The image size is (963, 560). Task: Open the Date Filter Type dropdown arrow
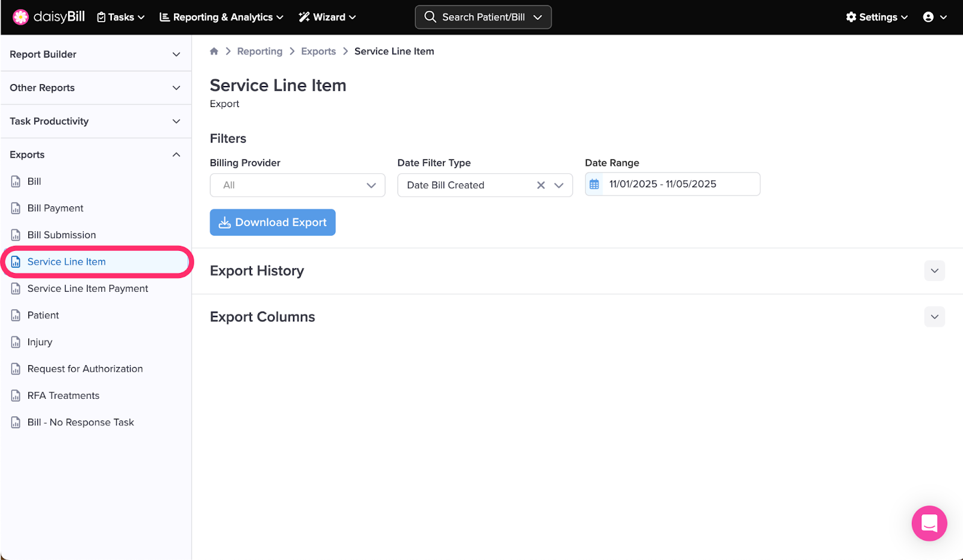559,185
